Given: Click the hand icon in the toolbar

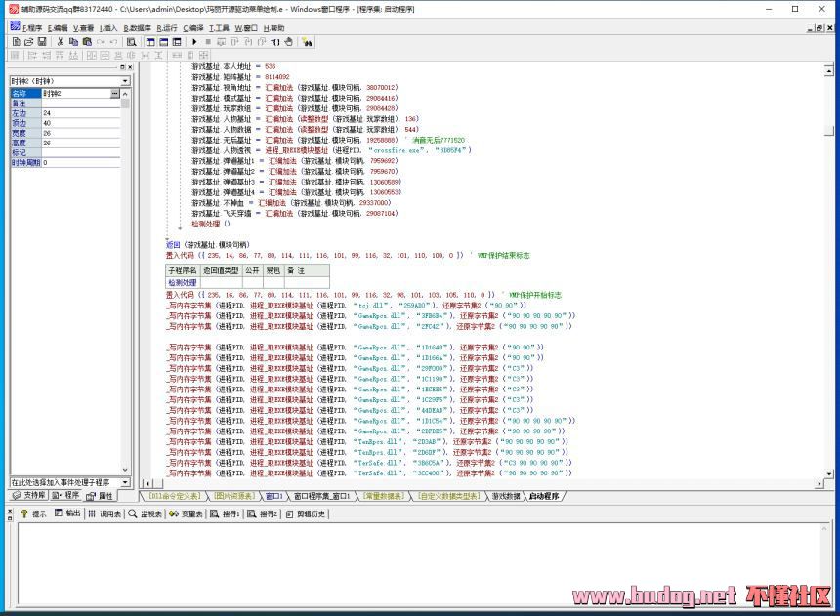Looking at the screenshot, I should click(287, 42).
